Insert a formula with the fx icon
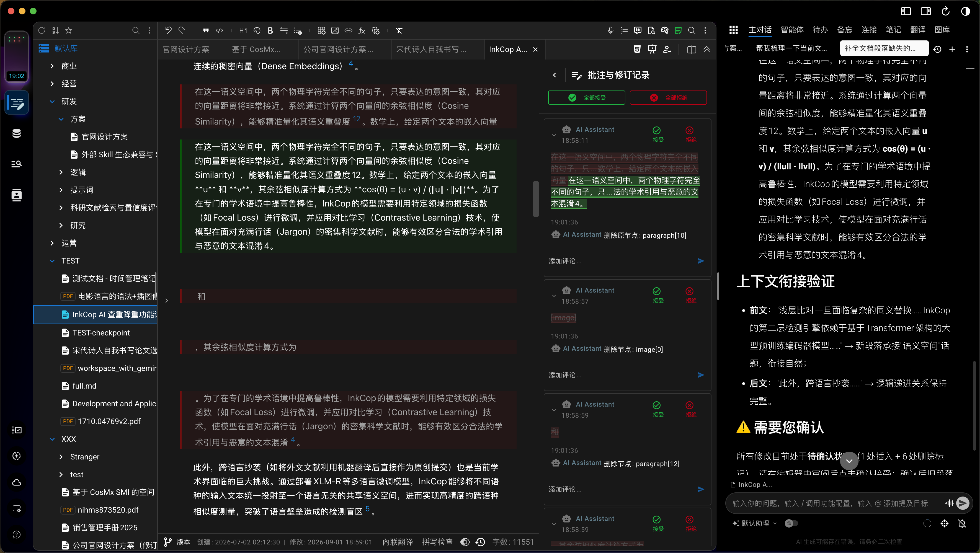The height and width of the screenshot is (553, 980). click(x=362, y=30)
